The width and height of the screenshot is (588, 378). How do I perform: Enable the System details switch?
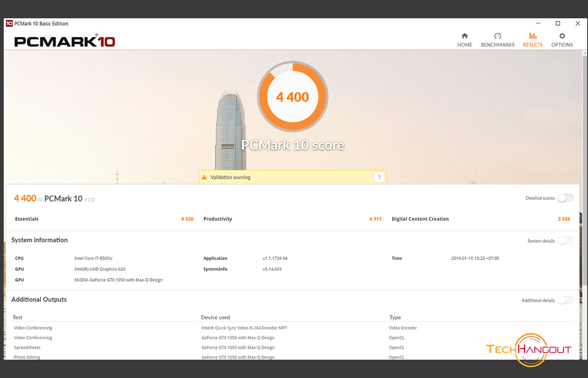[565, 241]
